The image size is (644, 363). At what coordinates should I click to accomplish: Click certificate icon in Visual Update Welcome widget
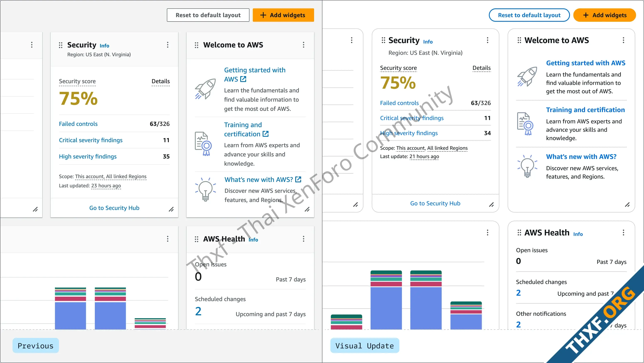(525, 124)
